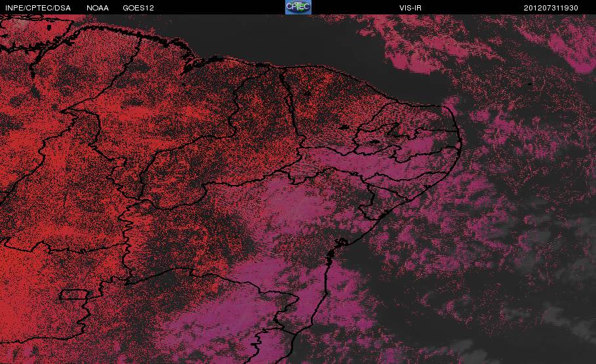Viewport: 596px width, 364px height.
Task: Click the INPE/CPTEC/DSA header label
Action: 38,8
